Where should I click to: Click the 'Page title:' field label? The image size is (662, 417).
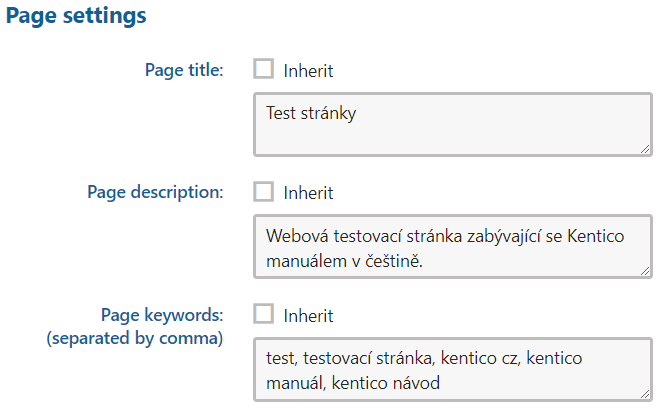(184, 70)
